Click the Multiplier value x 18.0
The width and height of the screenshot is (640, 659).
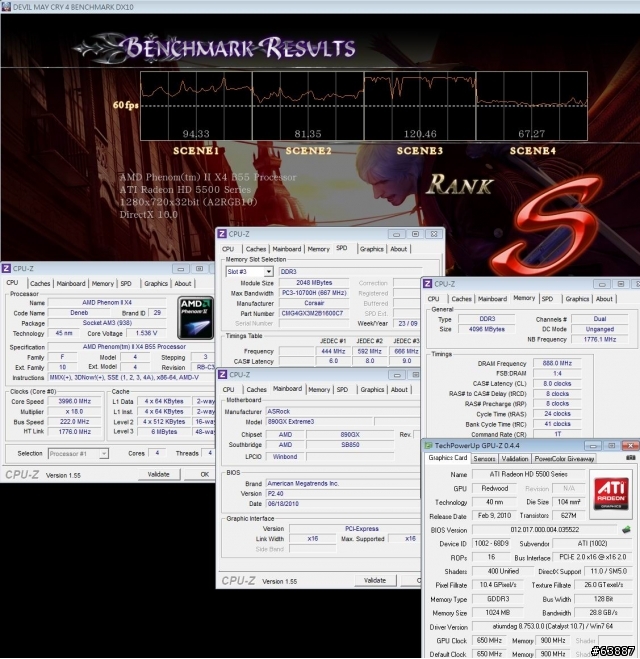74,411
